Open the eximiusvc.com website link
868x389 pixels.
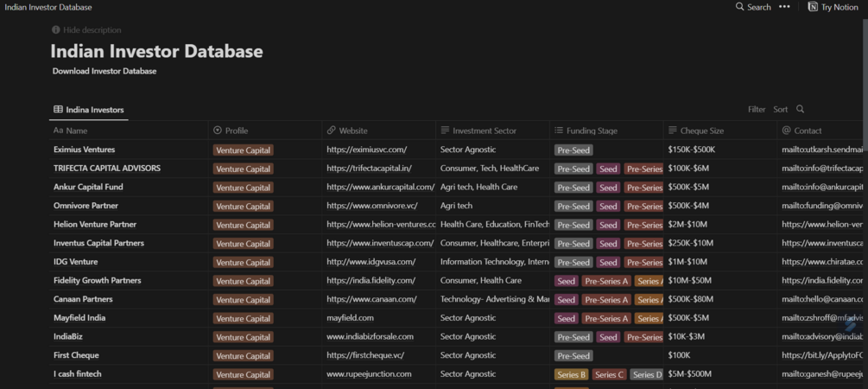pos(366,150)
